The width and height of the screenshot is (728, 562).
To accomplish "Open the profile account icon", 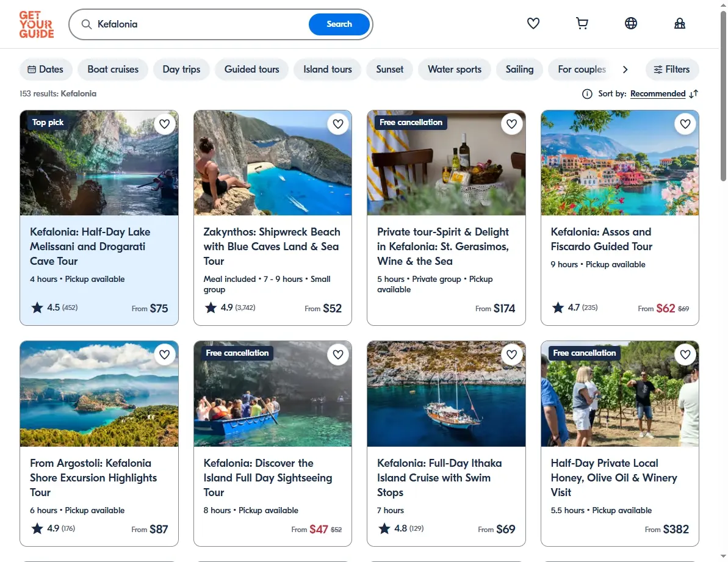I will click(x=680, y=23).
